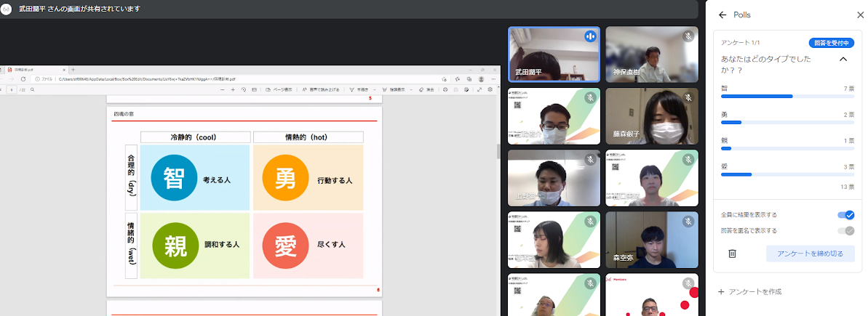This screenshot has width=868, height=316.
Task: Go back from the Polls panel
Action: (x=722, y=15)
